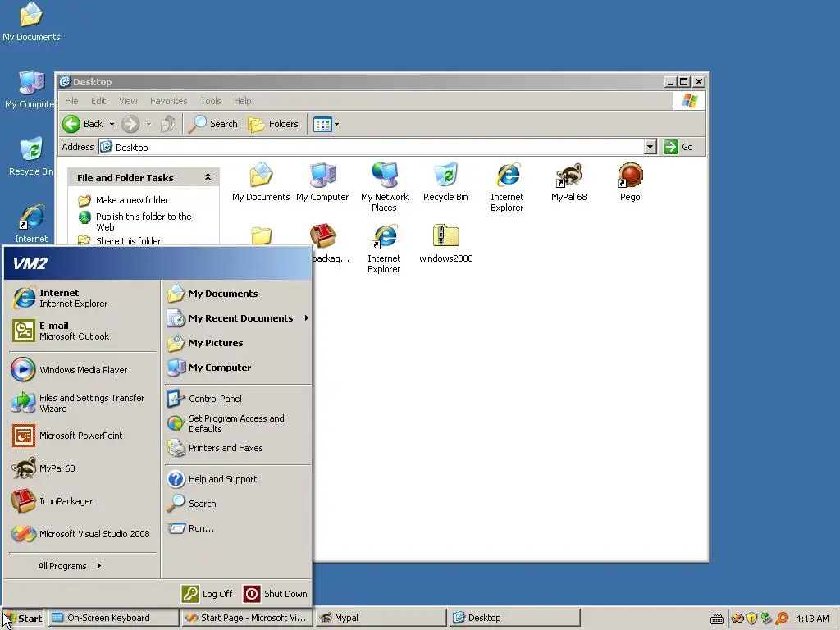Open the Address bar dropdown arrow
The image size is (840, 630).
coord(650,147)
